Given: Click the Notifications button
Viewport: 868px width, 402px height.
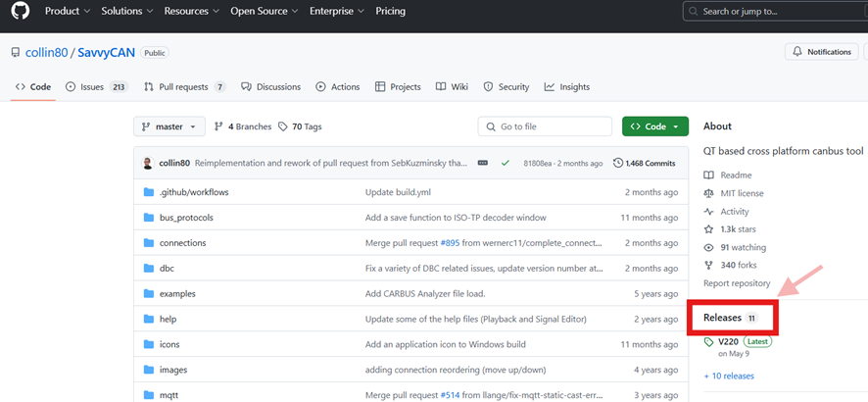Looking at the screenshot, I should [x=821, y=52].
